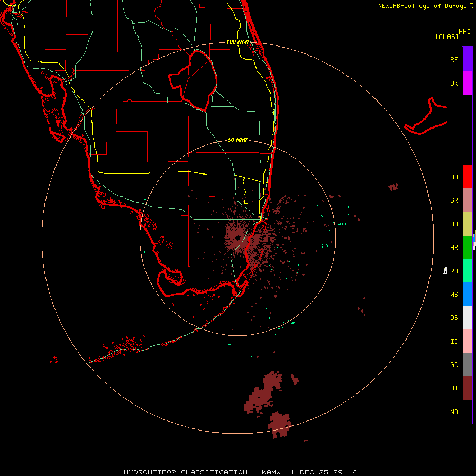Click Lake Okeechobee outline on the map
This screenshot has width=476, height=476.
193,80
